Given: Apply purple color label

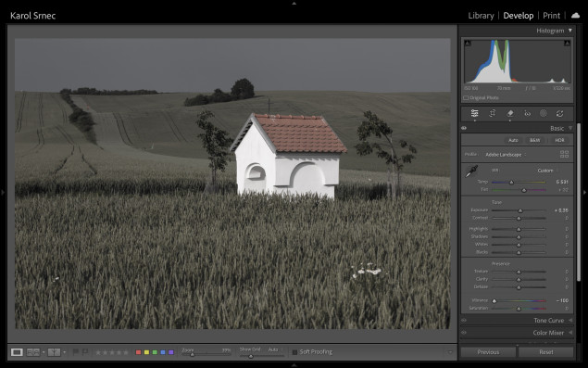Looking at the screenshot, I should coord(171,352).
